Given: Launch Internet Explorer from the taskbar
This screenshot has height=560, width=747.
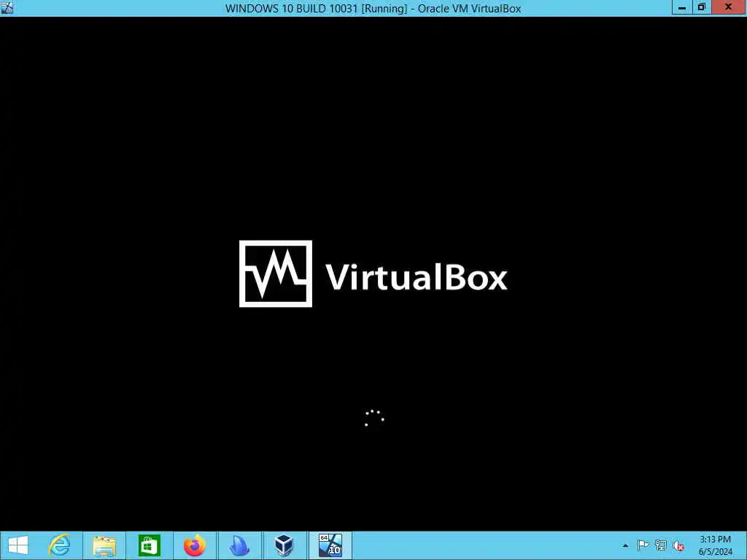Looking at the screenshot, I should 60,545.
